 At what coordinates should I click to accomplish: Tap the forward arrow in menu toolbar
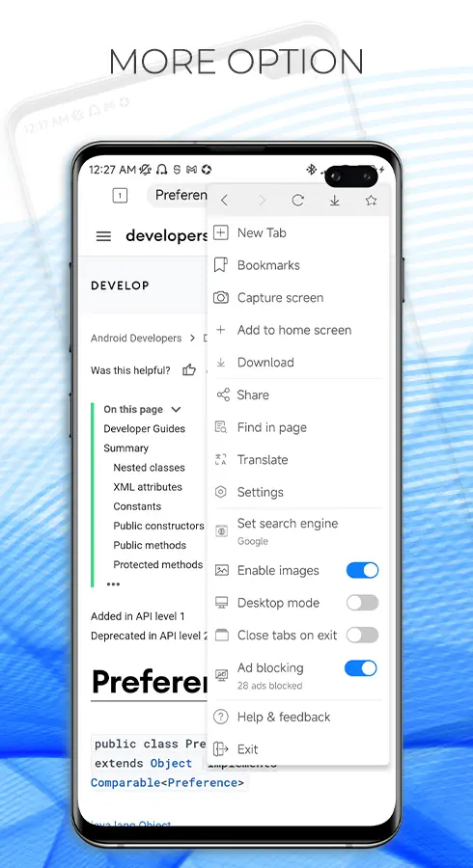coord(262,201)
